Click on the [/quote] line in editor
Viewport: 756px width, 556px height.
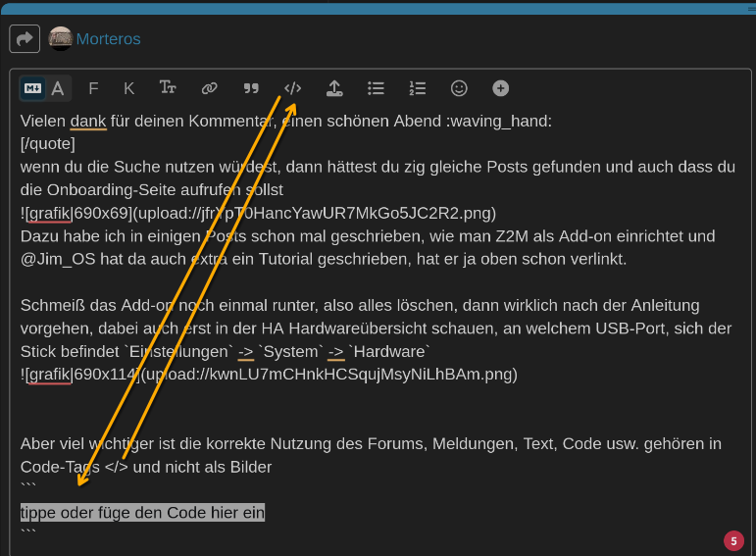[x=47, y=143]
